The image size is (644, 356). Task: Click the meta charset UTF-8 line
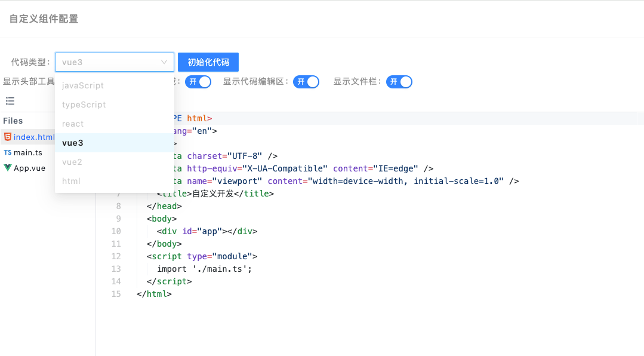226,156
